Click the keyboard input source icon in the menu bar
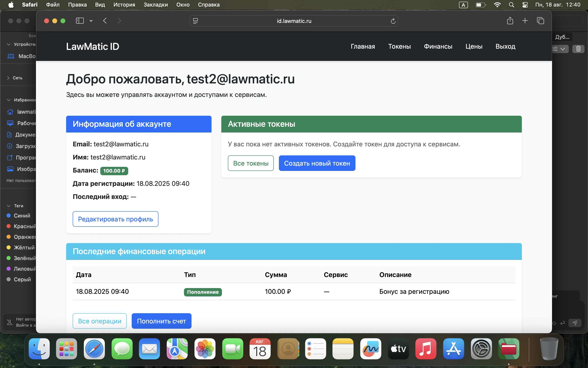588x368 pixels. pyautogui.click(x=463, y=5)
